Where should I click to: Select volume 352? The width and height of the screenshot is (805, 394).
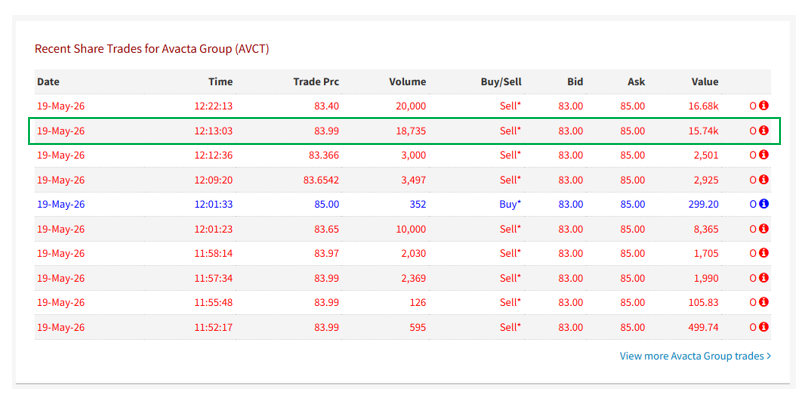[418, 204]
